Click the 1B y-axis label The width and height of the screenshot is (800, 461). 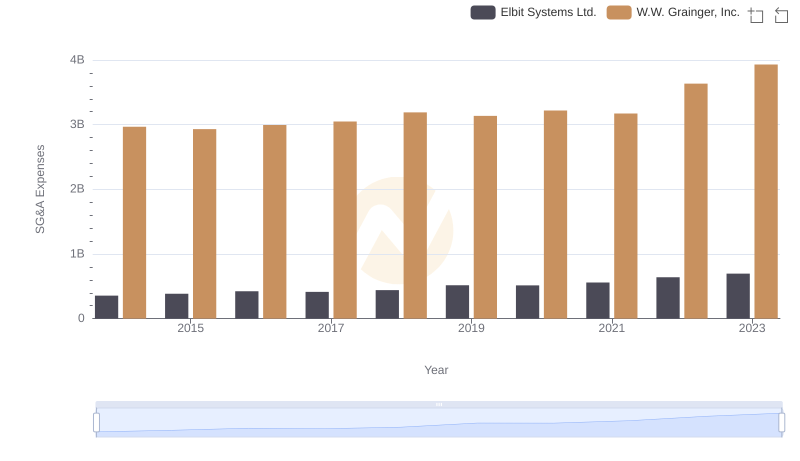click(77, 254)
